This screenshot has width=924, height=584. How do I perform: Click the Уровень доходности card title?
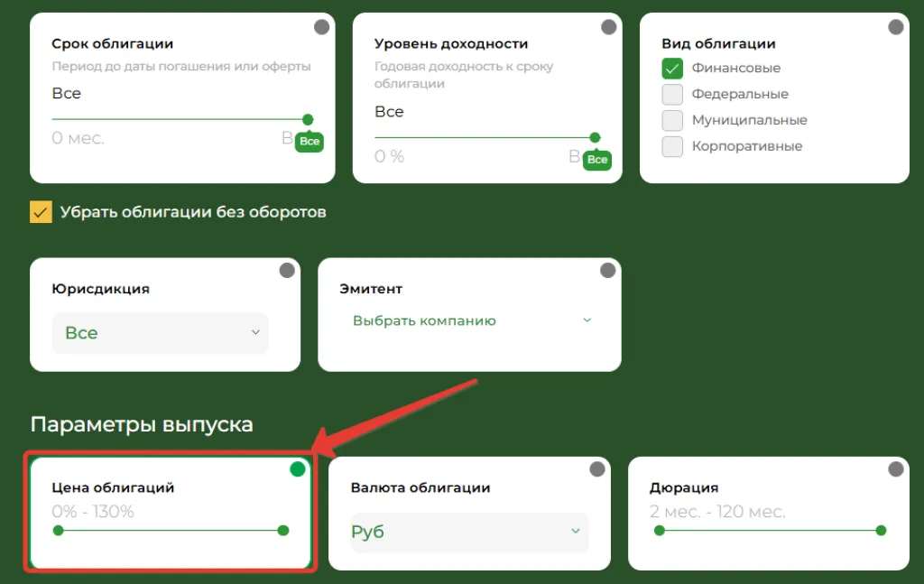(451, 43)
